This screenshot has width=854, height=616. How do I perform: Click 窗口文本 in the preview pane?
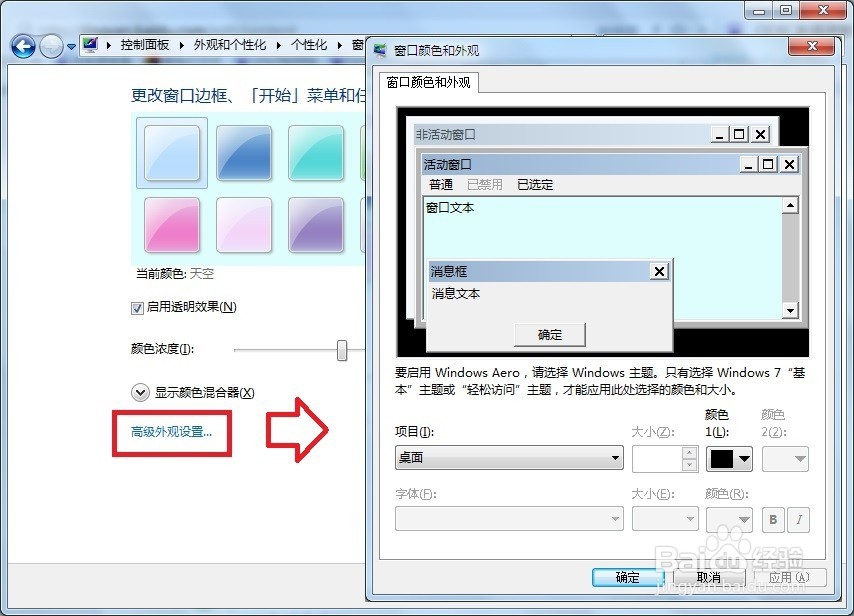coord(450,208)
